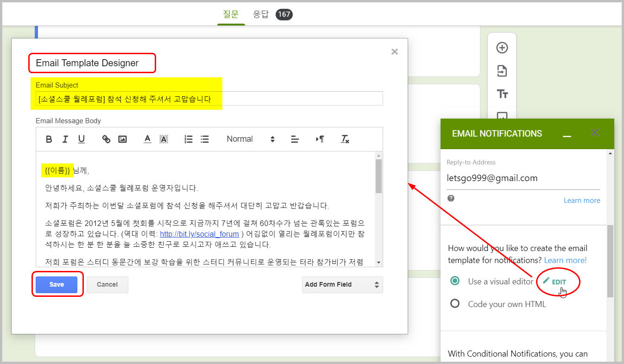This screenshot has height=364, width=624.
Task: Choose Code your own HTML
Action: tap(454, 303)
